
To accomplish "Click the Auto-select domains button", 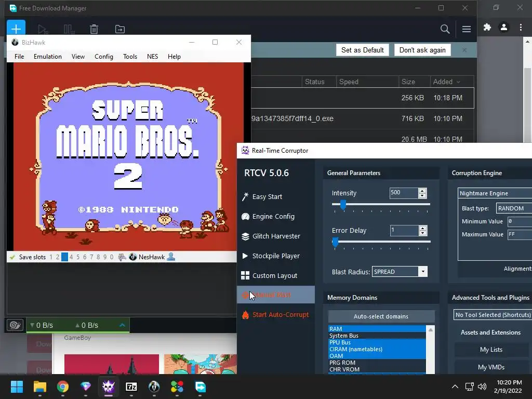I will [381, 316].
